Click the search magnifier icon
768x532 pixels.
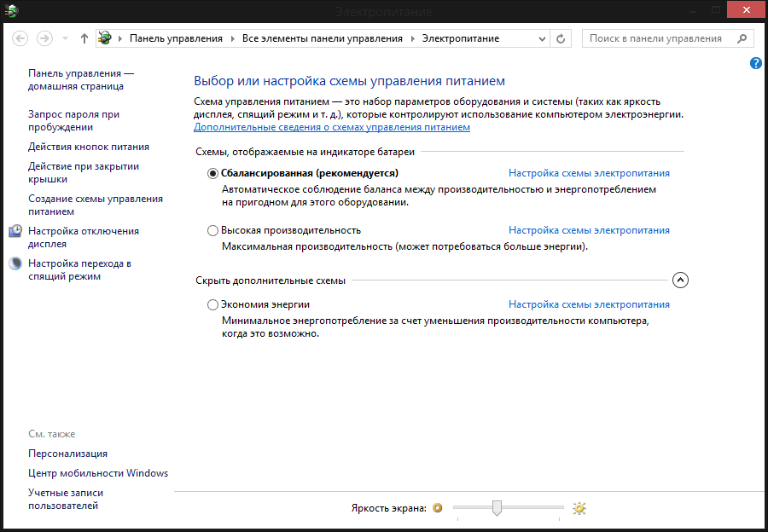[742, 38]
